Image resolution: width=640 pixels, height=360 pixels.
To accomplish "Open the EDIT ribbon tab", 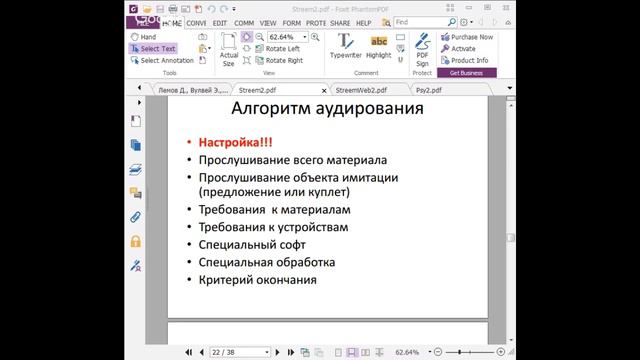I will [x=220, y=23].
